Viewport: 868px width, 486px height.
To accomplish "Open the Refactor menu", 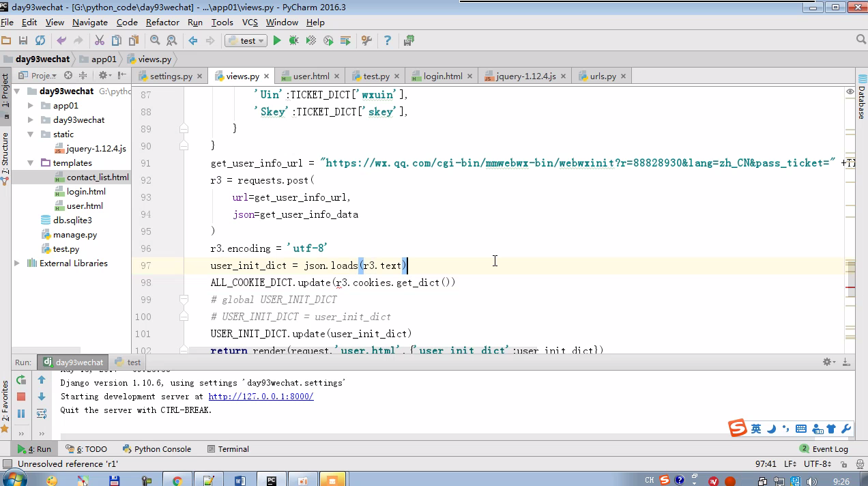I will pos(162,23).
